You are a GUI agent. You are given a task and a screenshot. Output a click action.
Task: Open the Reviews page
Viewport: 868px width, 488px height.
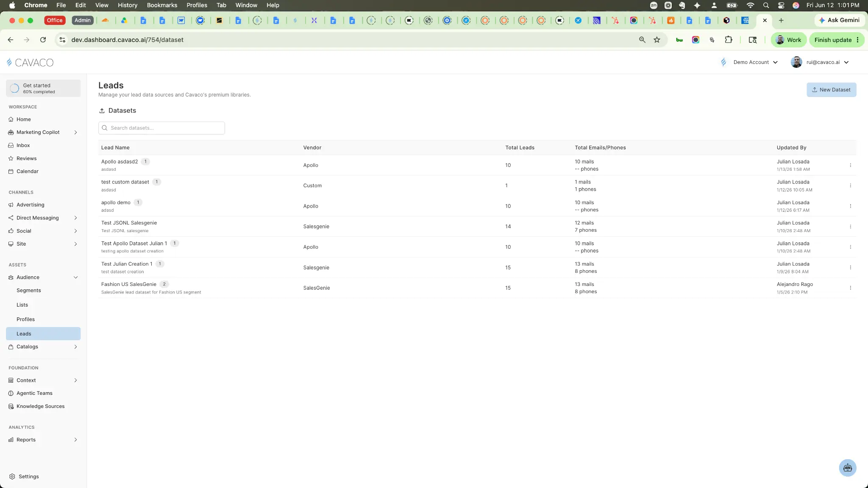(26, 158)
